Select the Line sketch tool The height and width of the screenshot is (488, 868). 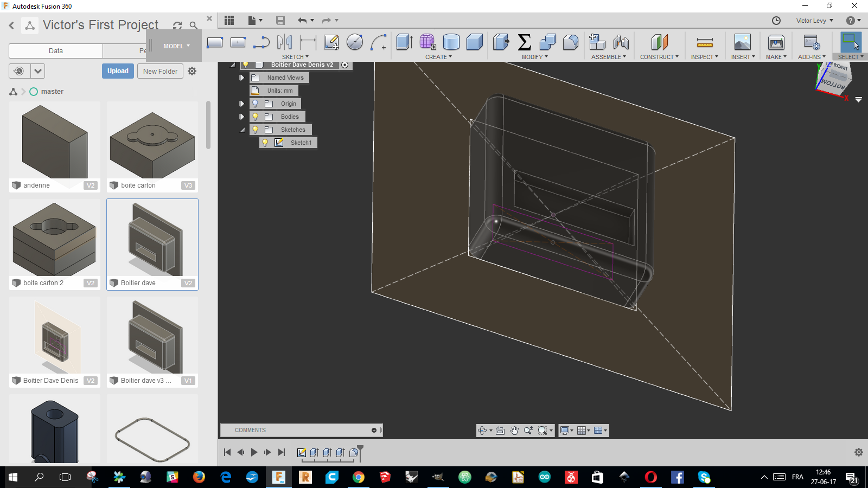261,42
